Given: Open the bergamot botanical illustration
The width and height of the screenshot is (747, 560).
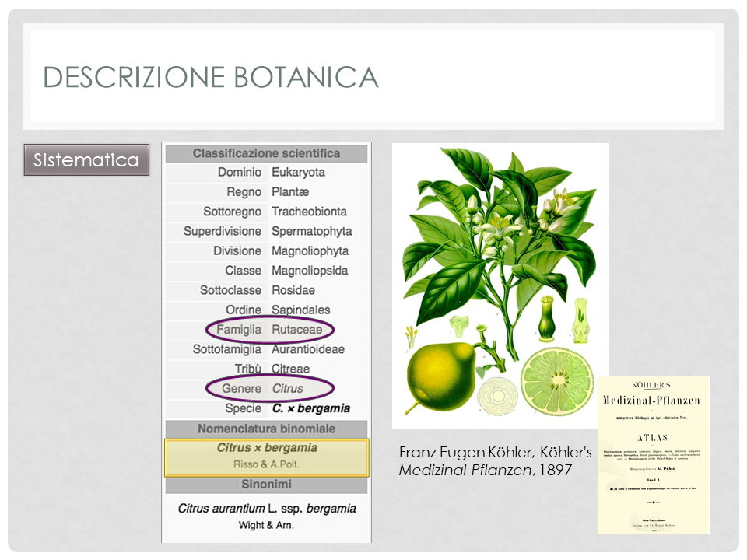Looking at the screenshot, I should click(x=500, y=285).
